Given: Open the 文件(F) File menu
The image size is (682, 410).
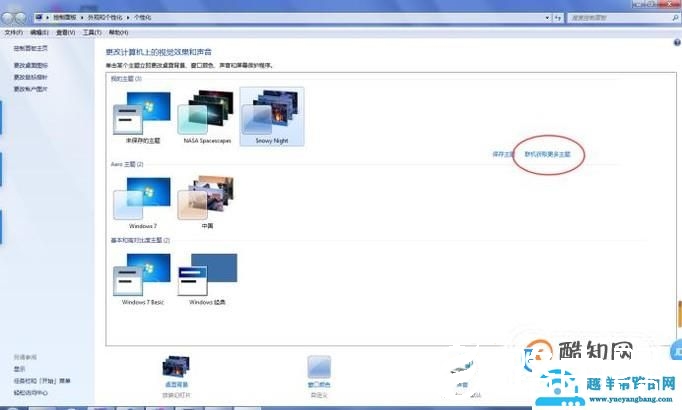Looking at the screenshot, I should click(x=12, y=32).
